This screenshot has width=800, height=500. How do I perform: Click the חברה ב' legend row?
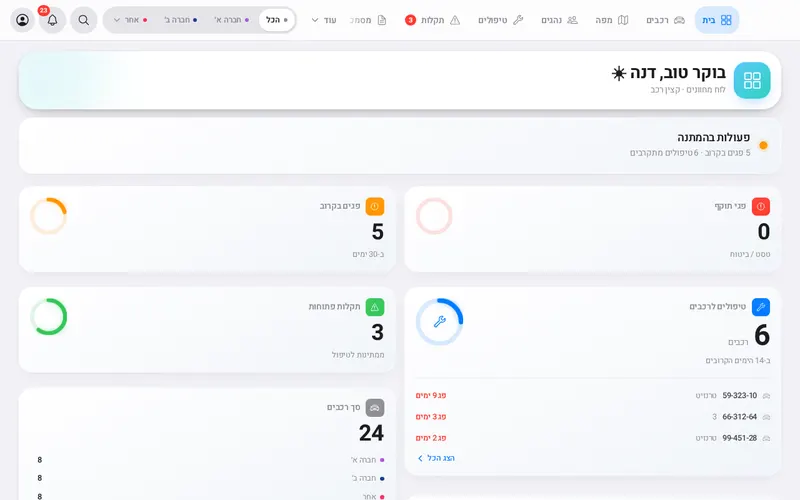click(x=211, y=478)
